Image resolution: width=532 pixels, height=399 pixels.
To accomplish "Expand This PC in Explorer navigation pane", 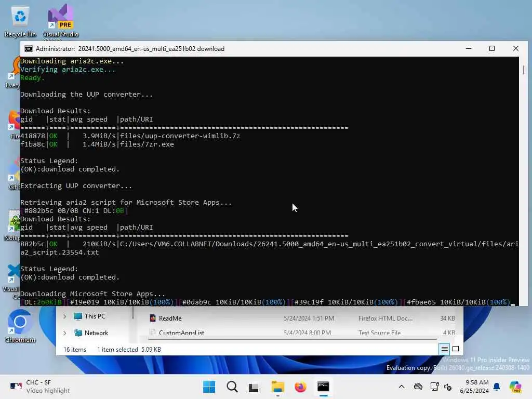I will (64, 316).
